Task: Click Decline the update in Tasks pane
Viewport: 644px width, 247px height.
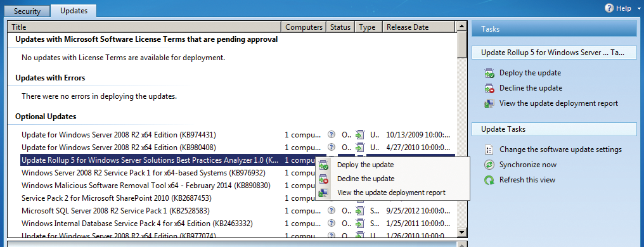Action: click(x=531, y=88)
